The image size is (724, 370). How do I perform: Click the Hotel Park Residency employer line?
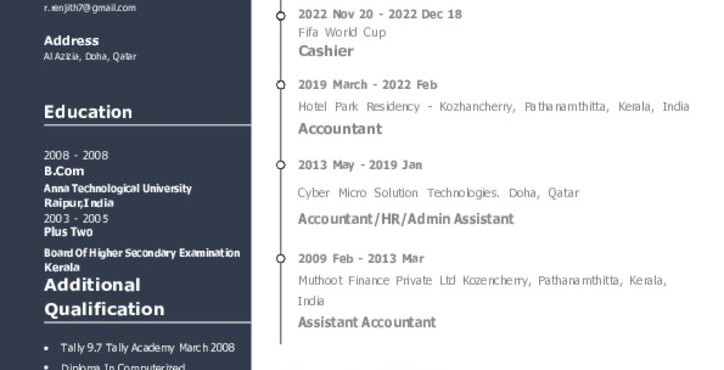(x=494, y=107)
